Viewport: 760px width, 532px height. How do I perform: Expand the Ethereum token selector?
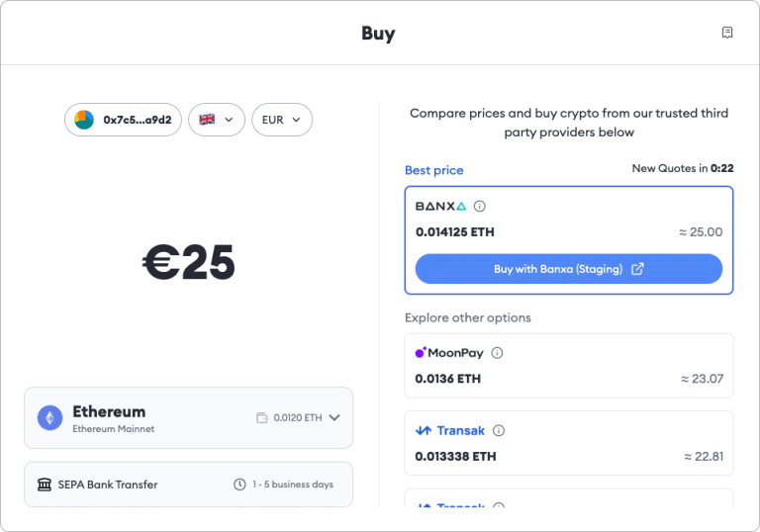[334, 418]
